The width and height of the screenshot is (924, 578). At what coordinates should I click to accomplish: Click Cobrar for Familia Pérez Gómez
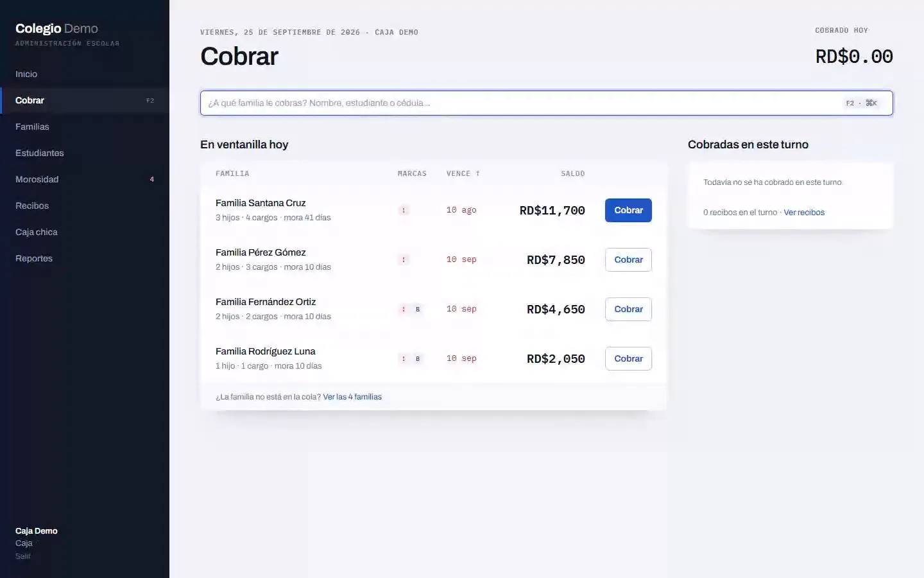(x=628, y=259)
